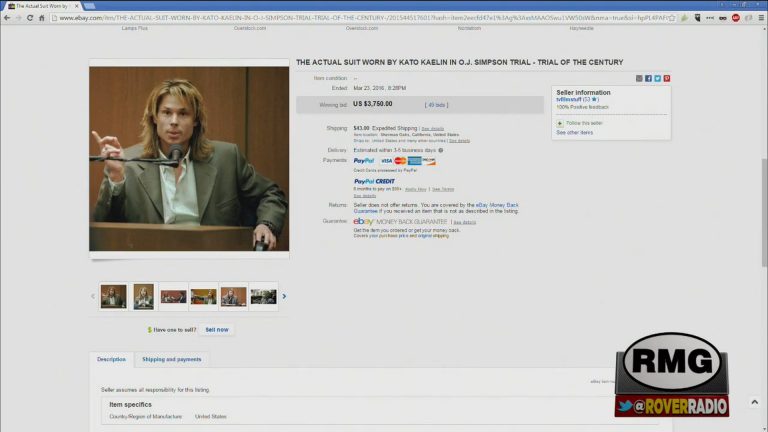Click the browser forward arrow
This screenshot has width=768, height=432.
coord(18,18)
